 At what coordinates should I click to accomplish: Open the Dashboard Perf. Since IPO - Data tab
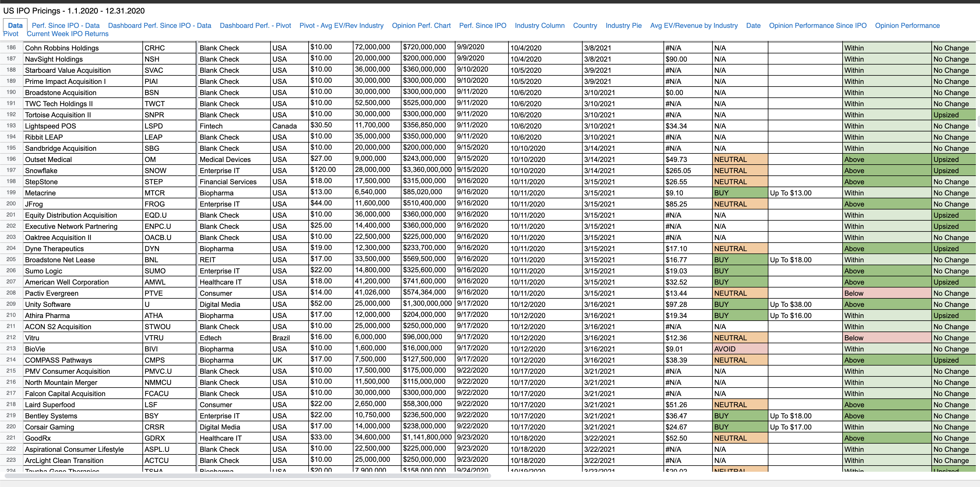pos(159,26)
